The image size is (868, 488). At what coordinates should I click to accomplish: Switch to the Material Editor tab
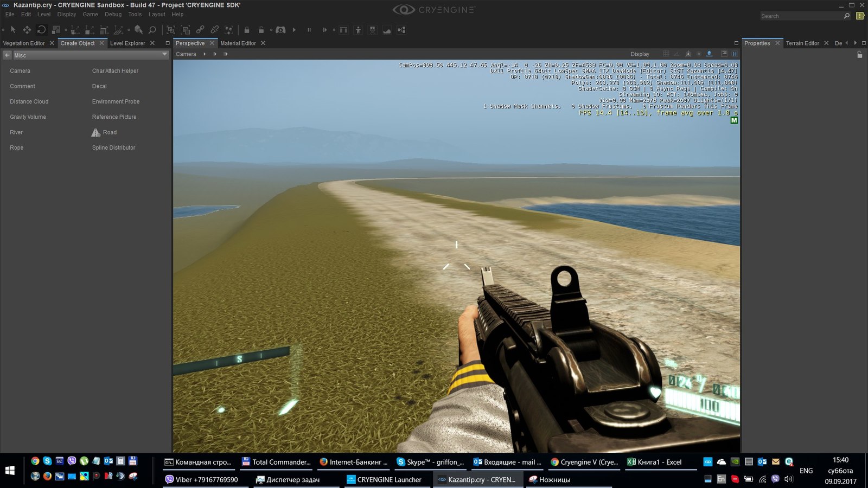(238, 43)
